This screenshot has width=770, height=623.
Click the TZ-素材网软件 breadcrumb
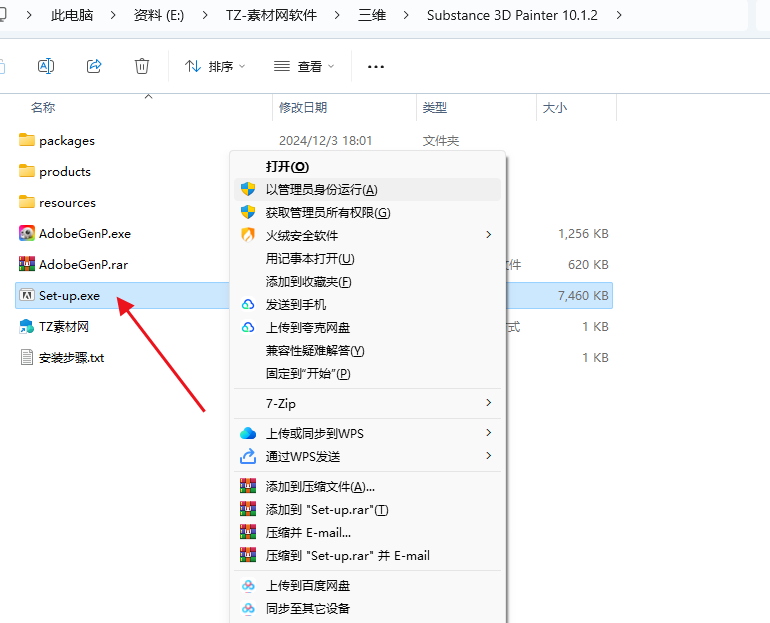pos(271,15)
